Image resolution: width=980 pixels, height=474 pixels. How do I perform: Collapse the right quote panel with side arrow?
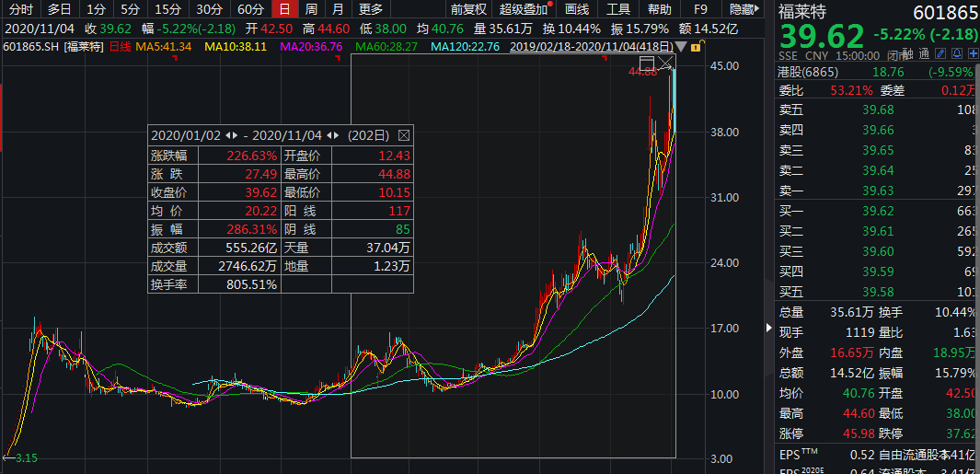(x=770, y=329)
